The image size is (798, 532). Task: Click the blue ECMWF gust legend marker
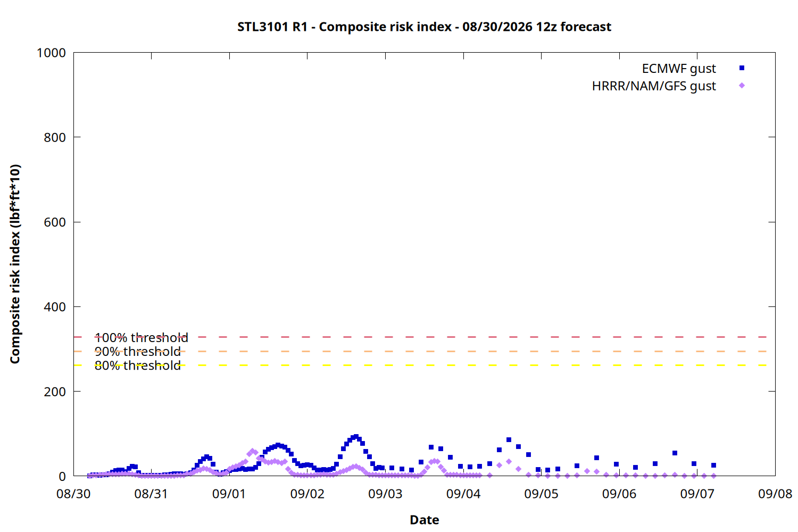point(742,68)
